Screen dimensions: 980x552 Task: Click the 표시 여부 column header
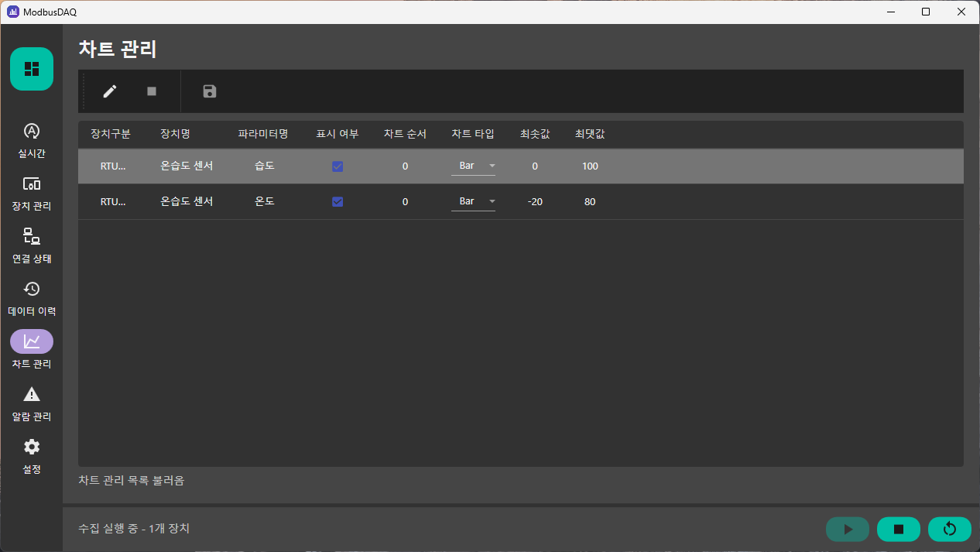[x=338, y=134]
